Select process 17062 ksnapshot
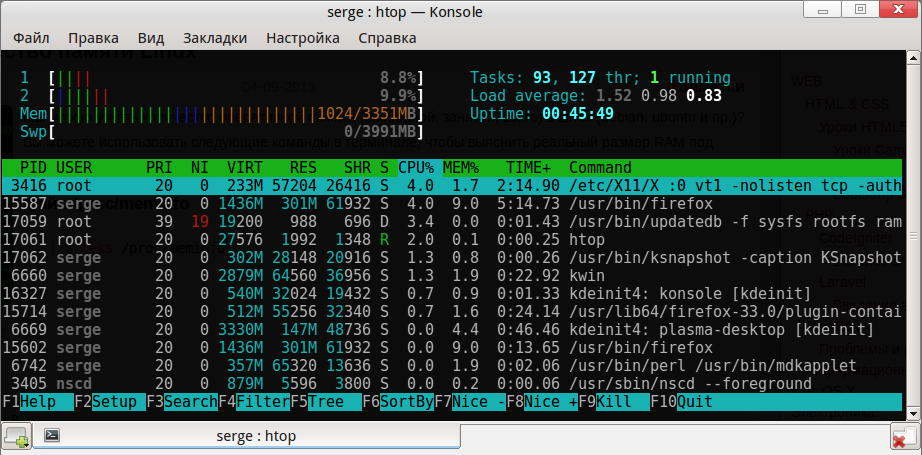This screenshot has height=455, width=922. click(452, 257)
